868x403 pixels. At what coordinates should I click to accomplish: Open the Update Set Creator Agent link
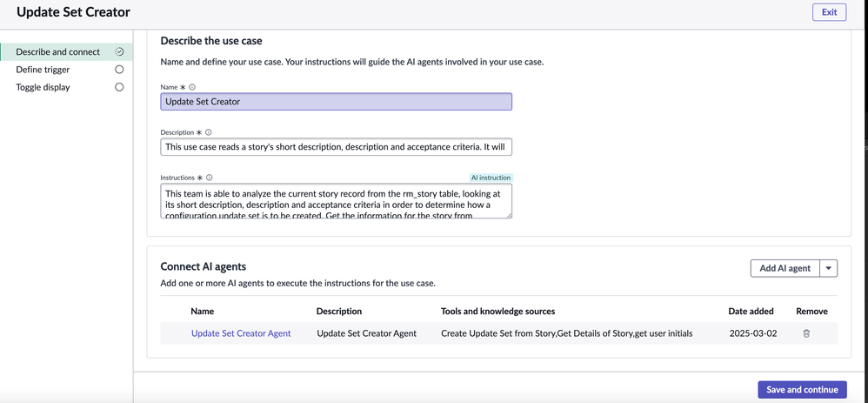point(241,333)
